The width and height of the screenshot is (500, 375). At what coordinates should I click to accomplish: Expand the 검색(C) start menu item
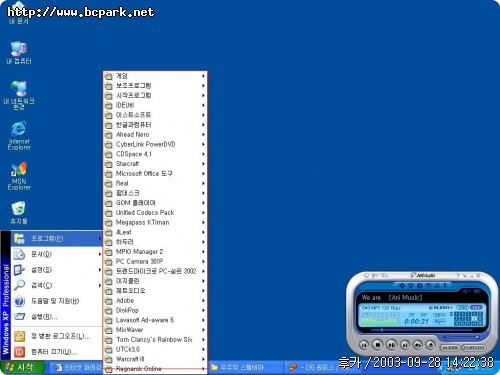coord(57,285)
